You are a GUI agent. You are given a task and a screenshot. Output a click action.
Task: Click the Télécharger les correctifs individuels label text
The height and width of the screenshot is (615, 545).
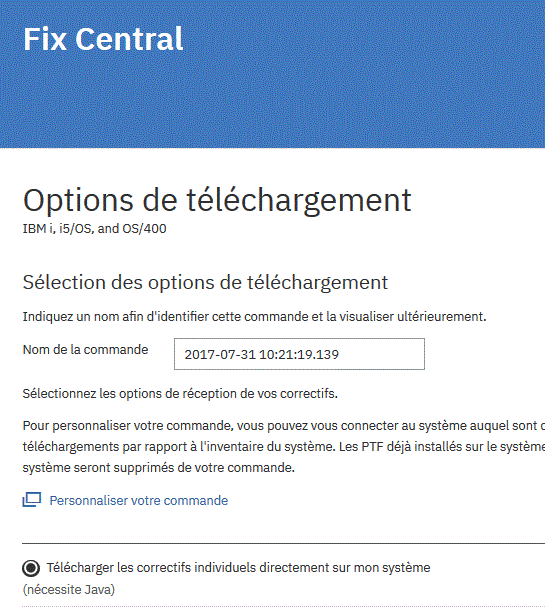(x=238, y=568)
